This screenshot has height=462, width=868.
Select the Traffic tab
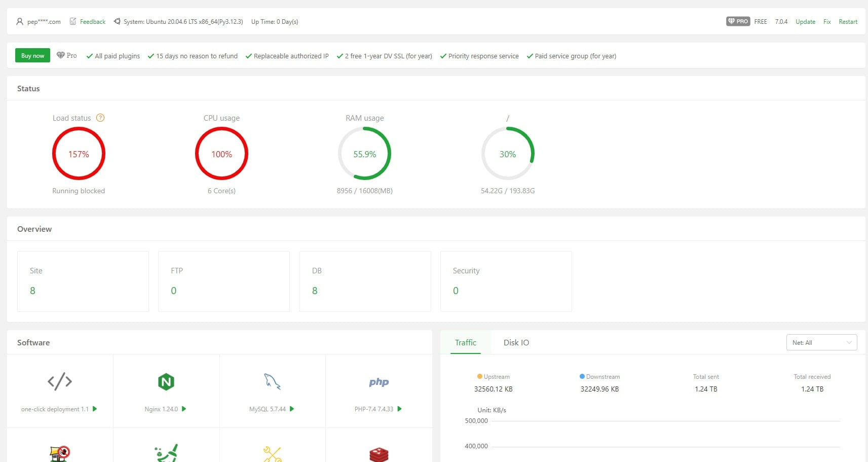[465, 343]
